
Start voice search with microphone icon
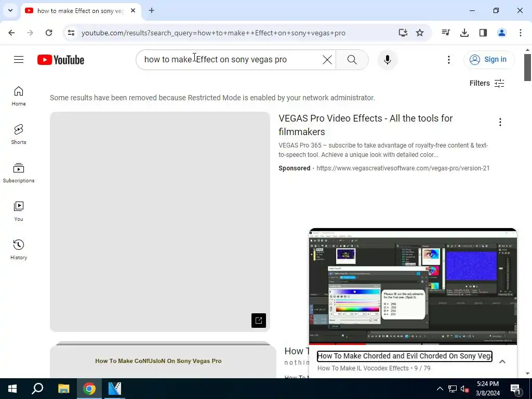click(387, 60)
